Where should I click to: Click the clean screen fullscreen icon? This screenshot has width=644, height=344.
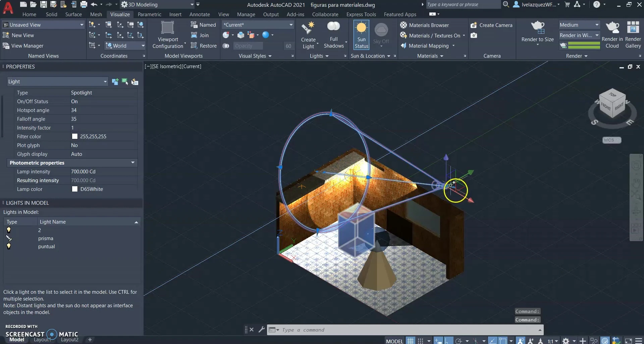coord(628,341)
